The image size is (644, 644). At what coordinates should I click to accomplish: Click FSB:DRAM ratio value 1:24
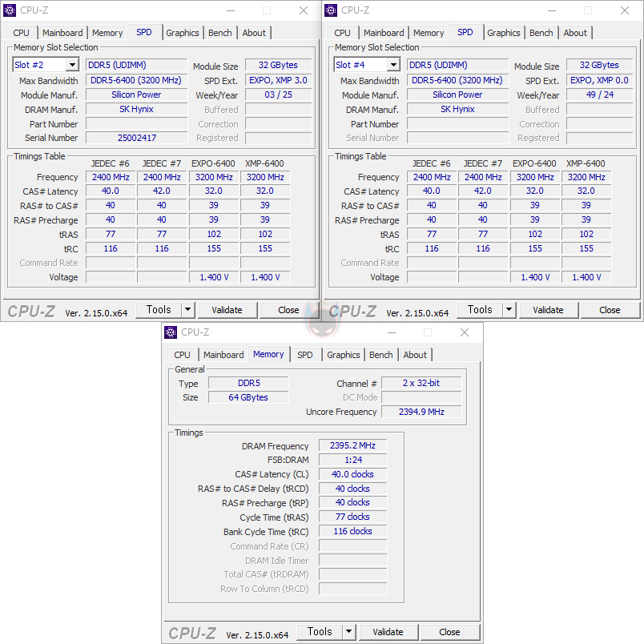pos(352,460)
